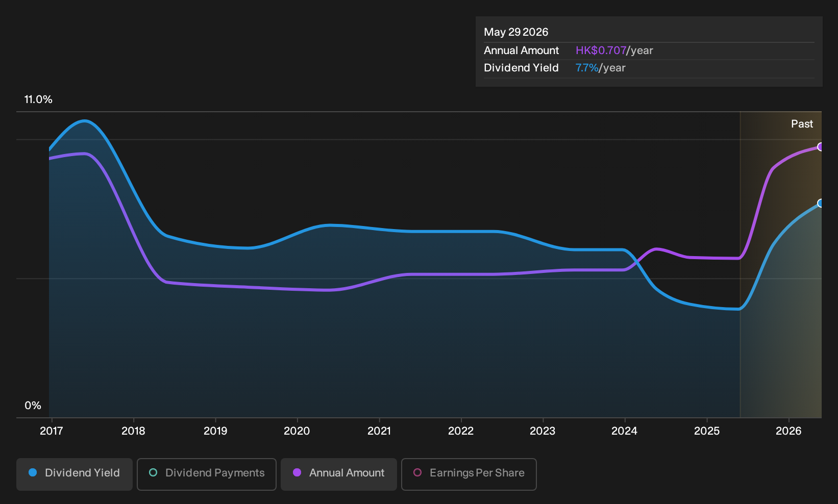This screenshot has height=504, width=838.
Task: Click the 2020 x-axis label
Action: (x=297, y=431)
